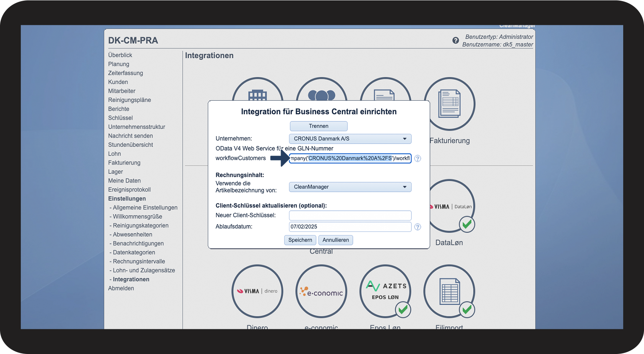Click help icon beside workflowCustomers field
This screenshot has width=644, height=354.
(x=418, y=159)
